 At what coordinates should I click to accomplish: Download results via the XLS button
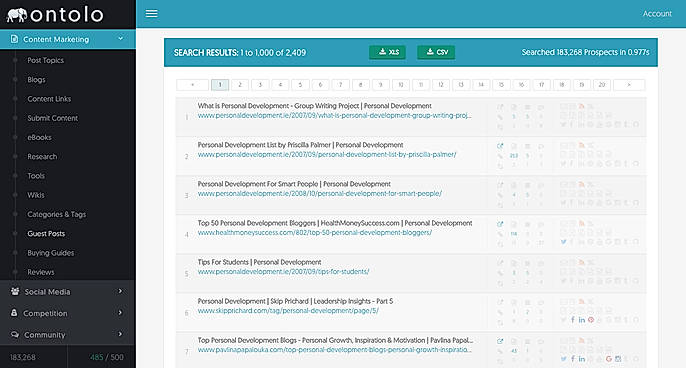(388, 52)
